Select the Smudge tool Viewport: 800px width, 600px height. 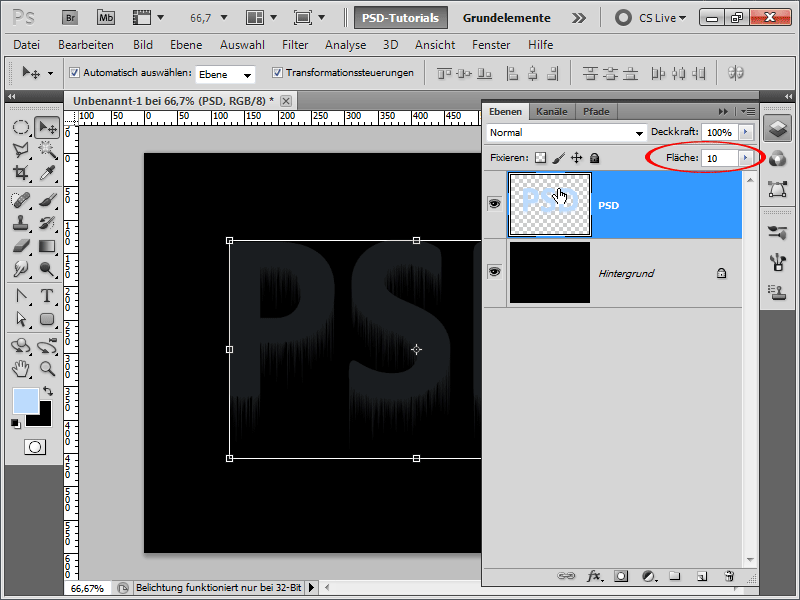point(20,269)
